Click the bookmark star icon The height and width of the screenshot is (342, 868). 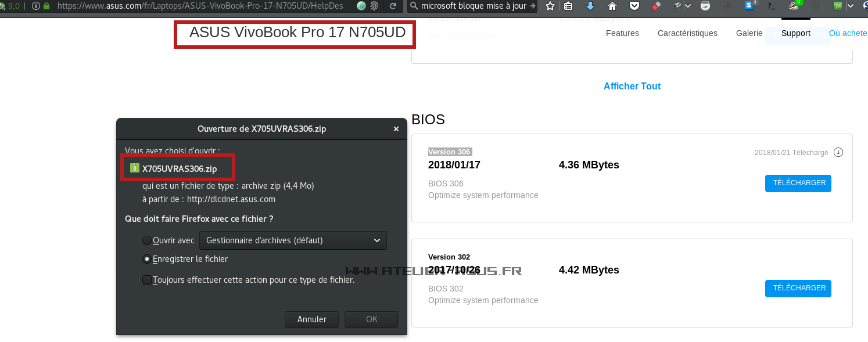coord(549,7)
